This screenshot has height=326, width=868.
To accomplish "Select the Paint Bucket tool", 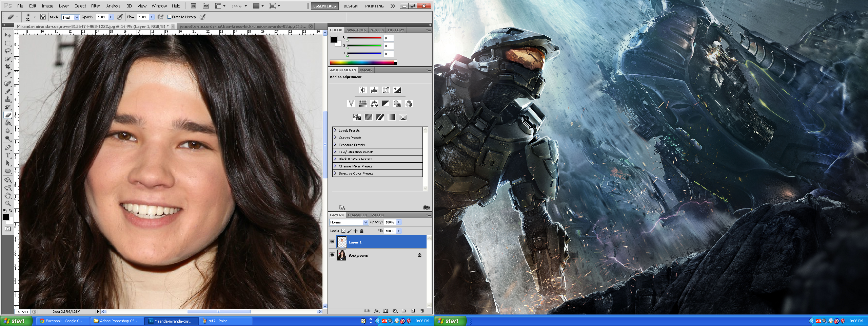I will pyautogui.click(x=8, y=123).
